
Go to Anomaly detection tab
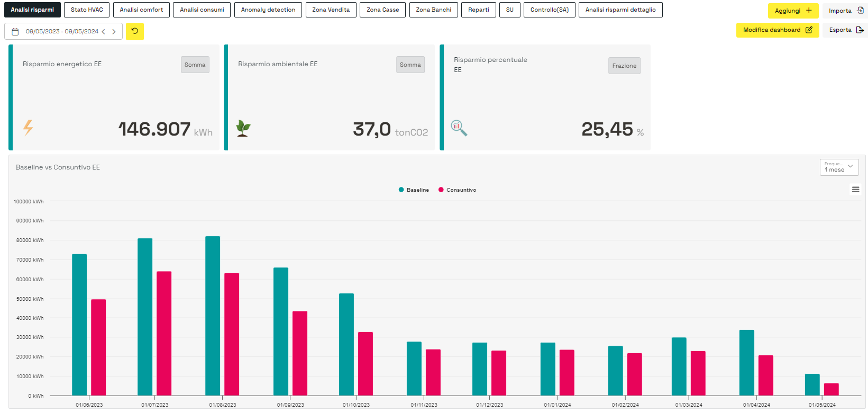coord(268,10)
